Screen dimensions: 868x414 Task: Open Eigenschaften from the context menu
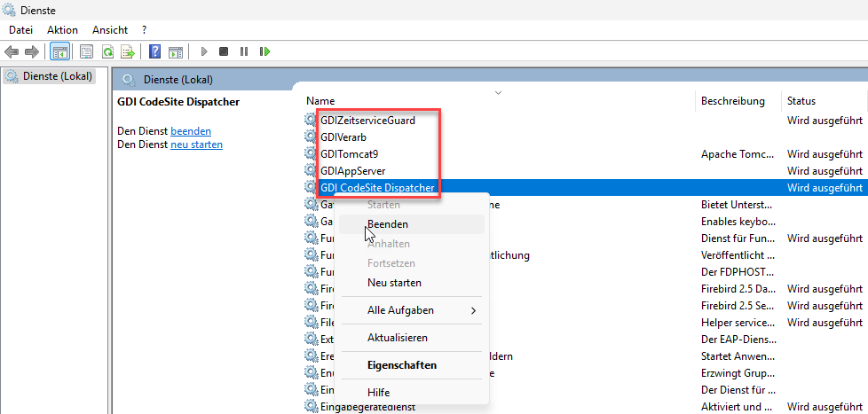pos(412,365)
